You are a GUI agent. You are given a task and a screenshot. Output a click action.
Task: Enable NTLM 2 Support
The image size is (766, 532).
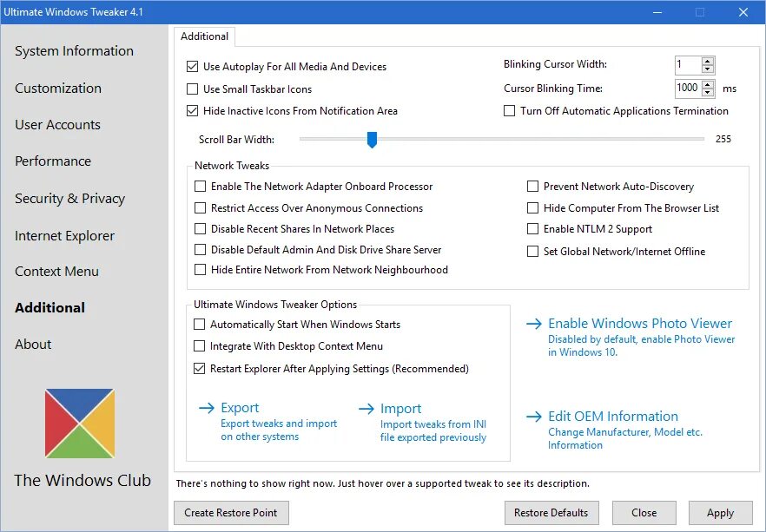pos(532,230)
